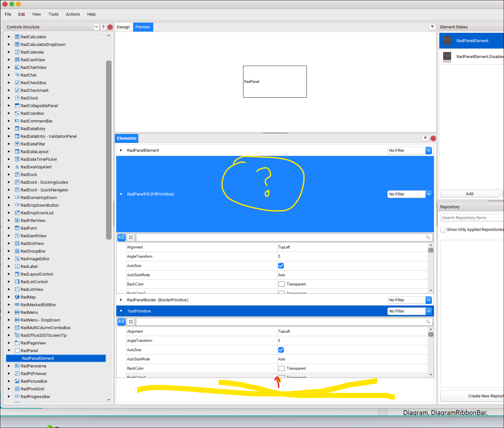Click the Add button under Element States
Screen dimensions: 504x428
tap(470, 194)
